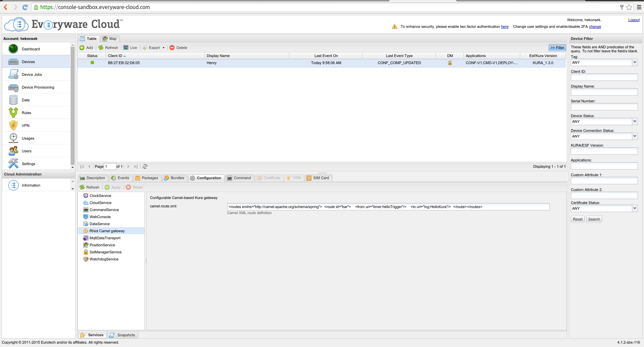Click the Client ID filter field
Screen dimensions: 644x347
coord(604,77)
